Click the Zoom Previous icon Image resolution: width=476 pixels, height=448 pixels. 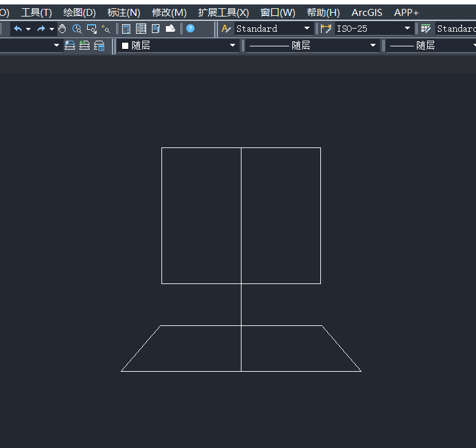pyautogui.click(x=106, y=29)
